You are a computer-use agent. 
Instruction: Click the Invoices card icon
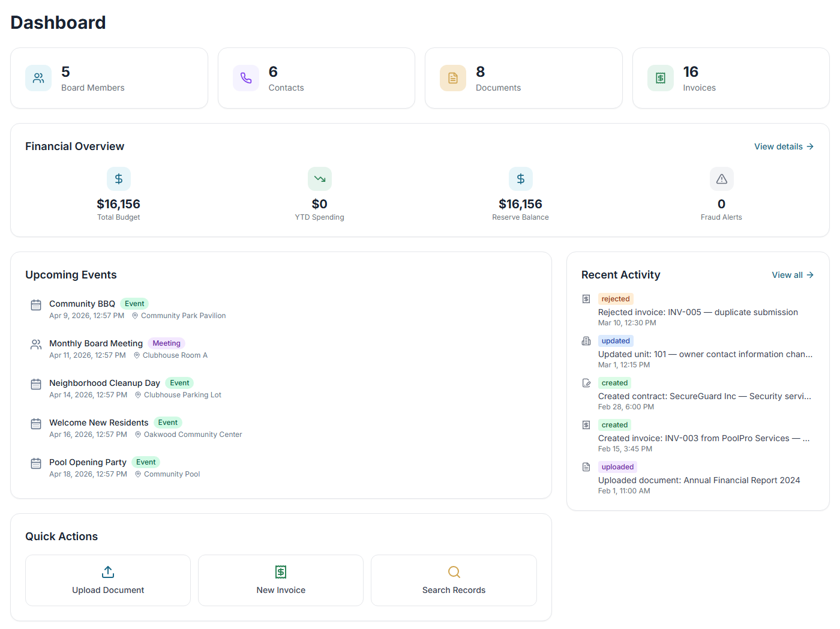[661, 78]
